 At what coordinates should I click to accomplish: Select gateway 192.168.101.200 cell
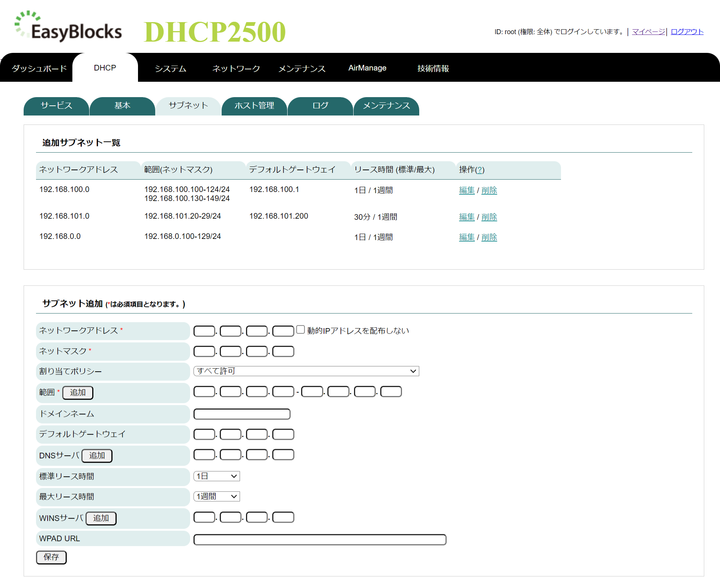click(279, 216)
